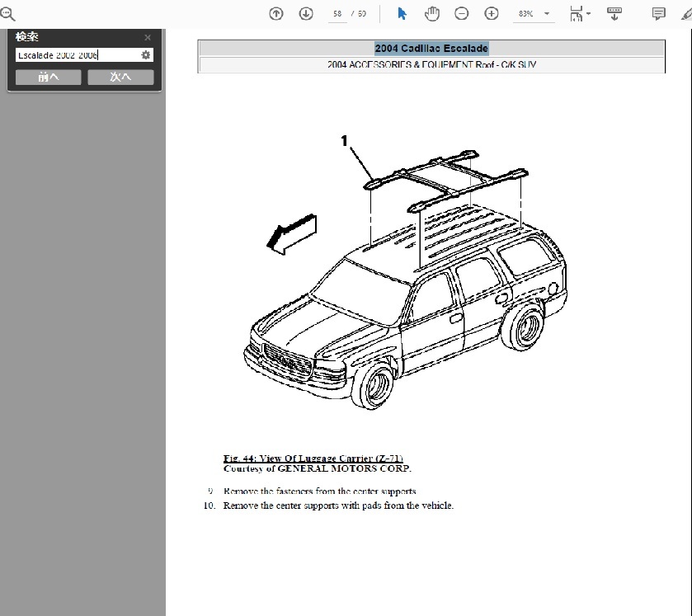692x616 pixels.
Task: Zoom in with the plus button
Action: (x=492, y=14)
